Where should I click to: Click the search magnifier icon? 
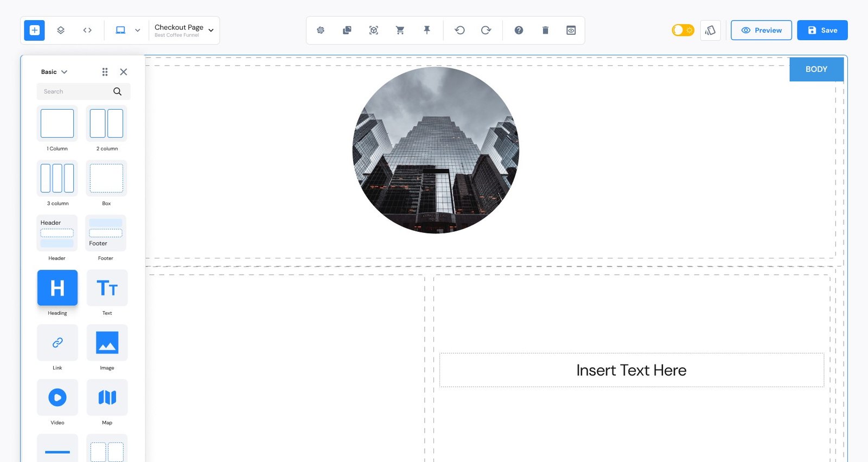click(x=117, y=91)
